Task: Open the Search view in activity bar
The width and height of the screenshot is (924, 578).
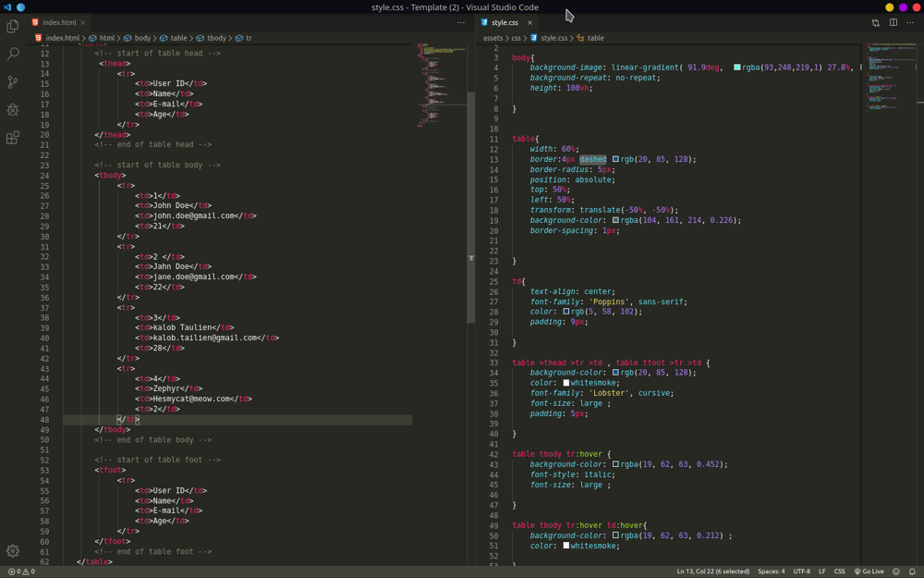Action: coord(13,55)
